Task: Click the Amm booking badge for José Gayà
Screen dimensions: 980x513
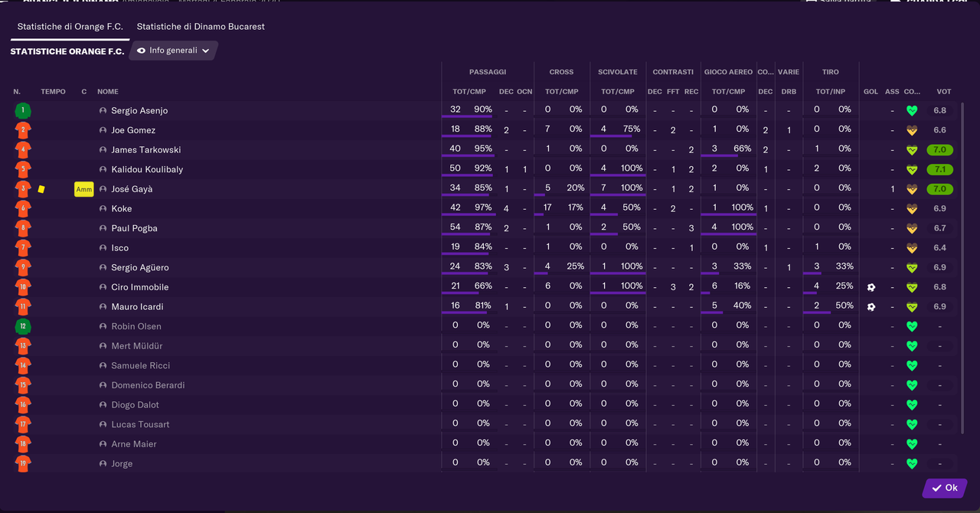Action: pos(84,189)
